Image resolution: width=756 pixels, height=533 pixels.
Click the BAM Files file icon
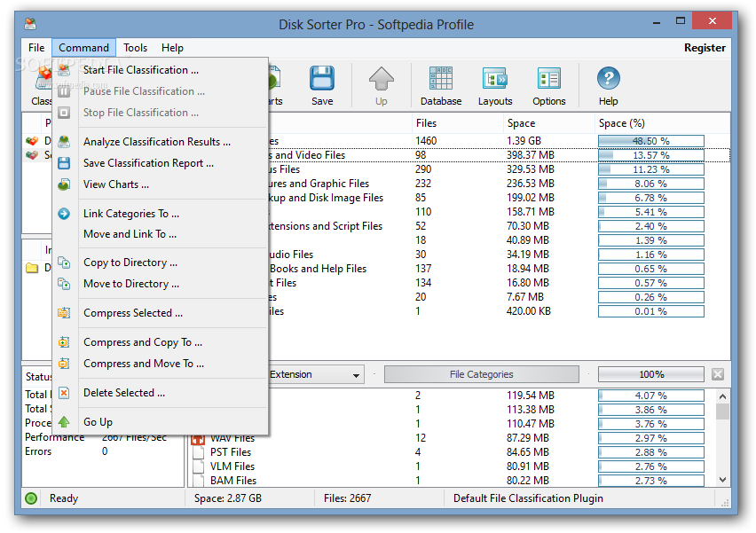coord(198,481)
